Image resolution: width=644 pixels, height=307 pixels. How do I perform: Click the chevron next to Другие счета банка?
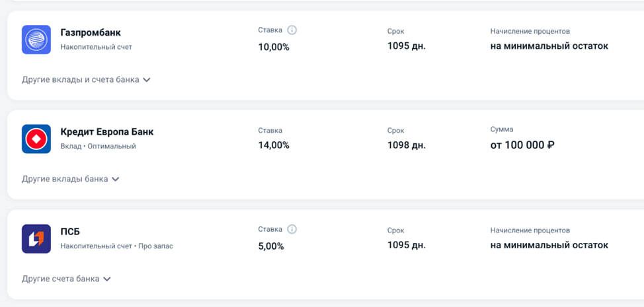(107, 279)
